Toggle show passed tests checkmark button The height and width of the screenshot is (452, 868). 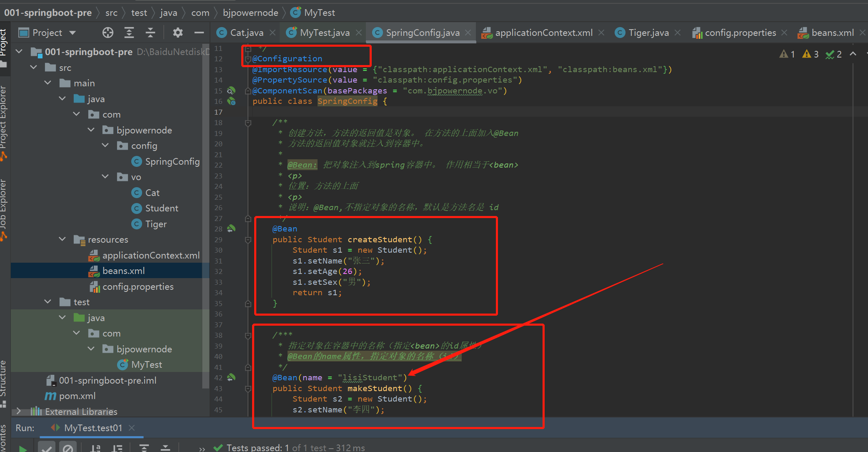(x=47, y=448)
